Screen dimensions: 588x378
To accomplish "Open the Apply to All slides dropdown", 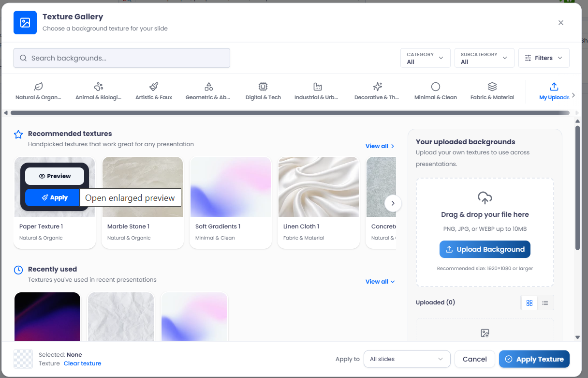I will tap(407, 359).
